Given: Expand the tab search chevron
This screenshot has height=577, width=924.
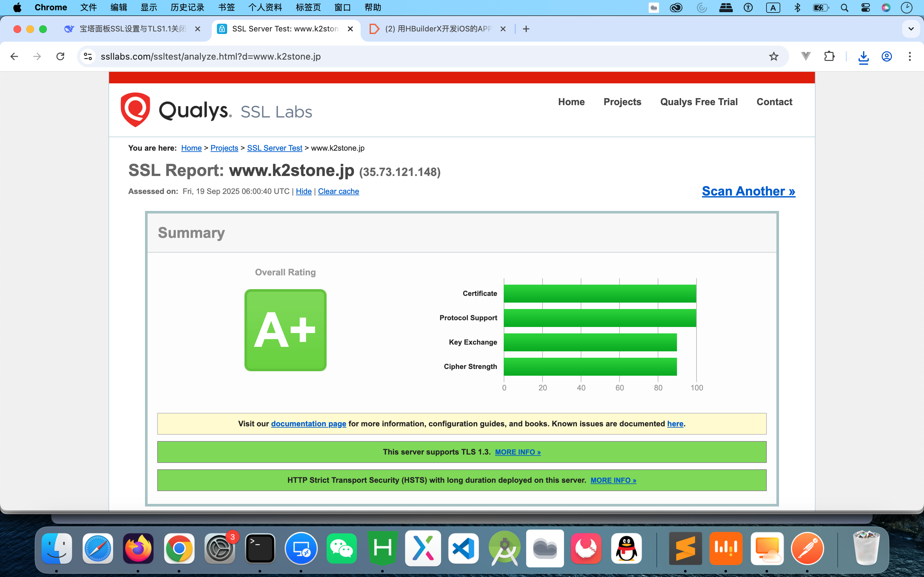Looking at the screenshot, I should click(x=911, y=29).
